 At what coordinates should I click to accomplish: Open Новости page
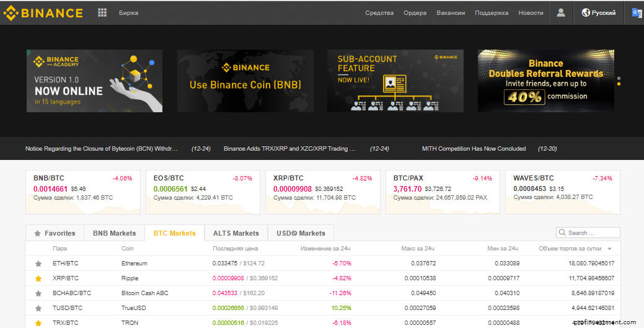coord(531,13)
